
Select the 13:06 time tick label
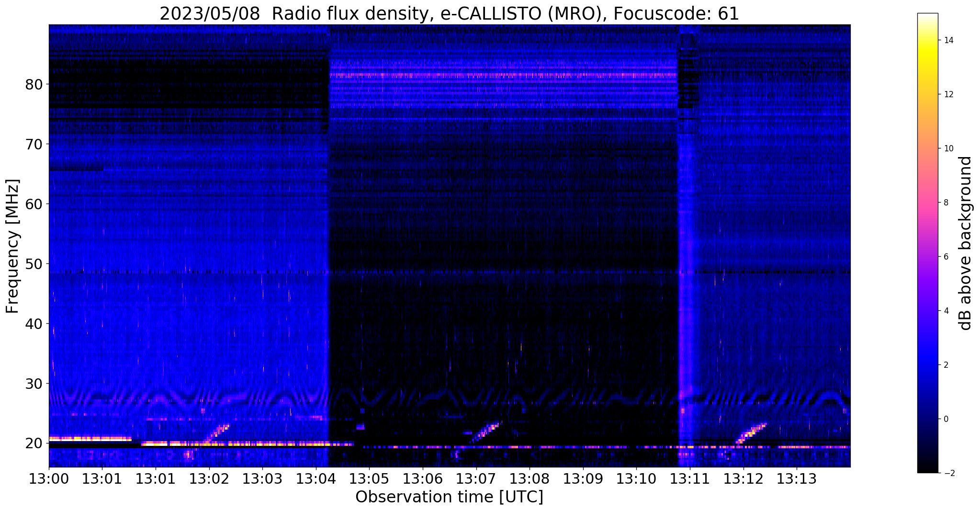(x=423, y=478)
